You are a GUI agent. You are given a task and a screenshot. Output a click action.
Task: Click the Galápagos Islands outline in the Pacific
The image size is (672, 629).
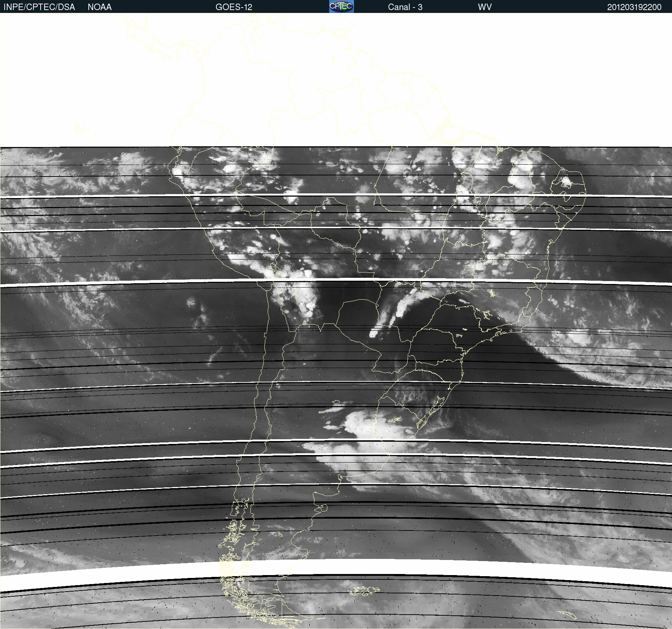click(x=83, y=130)
